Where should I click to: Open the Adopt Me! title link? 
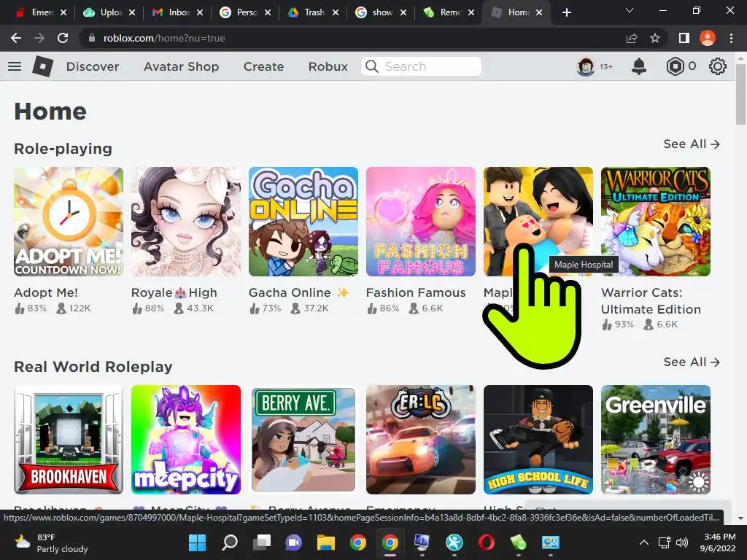tap(46, 292)
